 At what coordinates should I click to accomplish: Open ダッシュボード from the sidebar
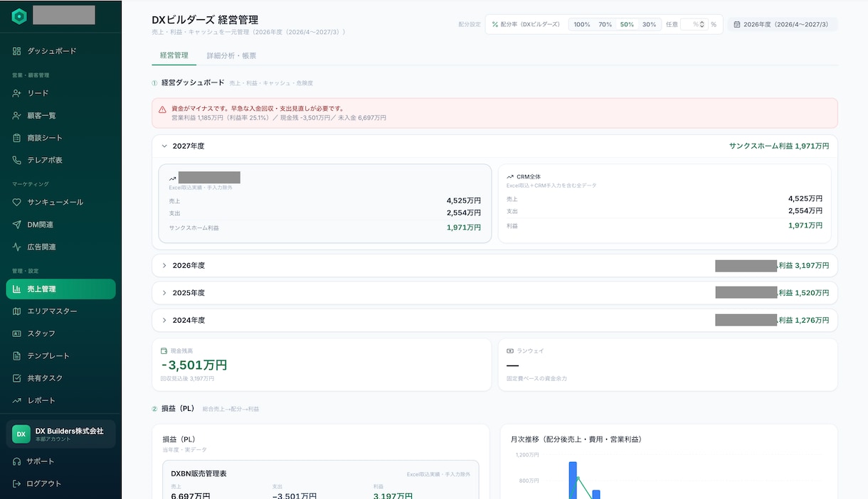[60, 51]
